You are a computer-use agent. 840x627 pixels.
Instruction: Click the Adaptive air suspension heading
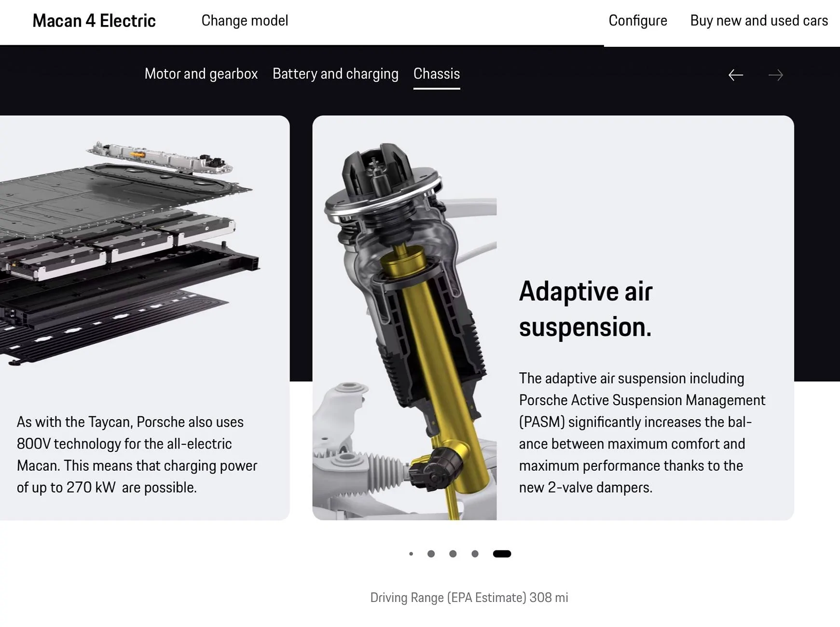pos(585,309)
